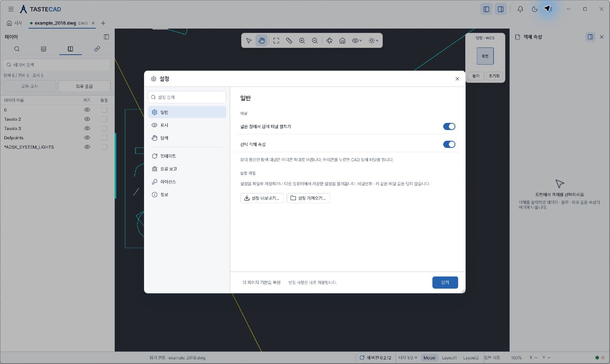Select the measure ruler tool
This screenshot has height=364, width=610.
[x=289, y=41]
